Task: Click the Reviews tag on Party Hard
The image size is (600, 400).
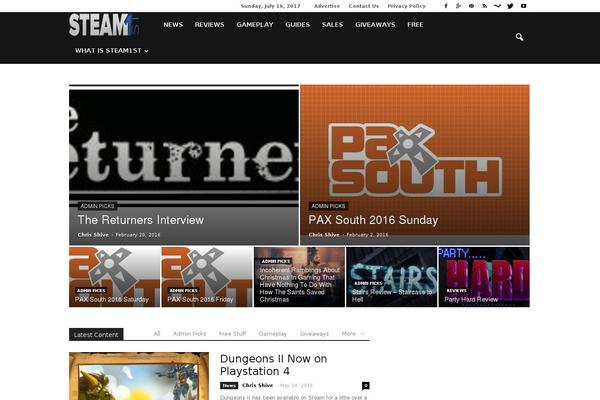Action: pyautogui.click(x=457, y=291)
